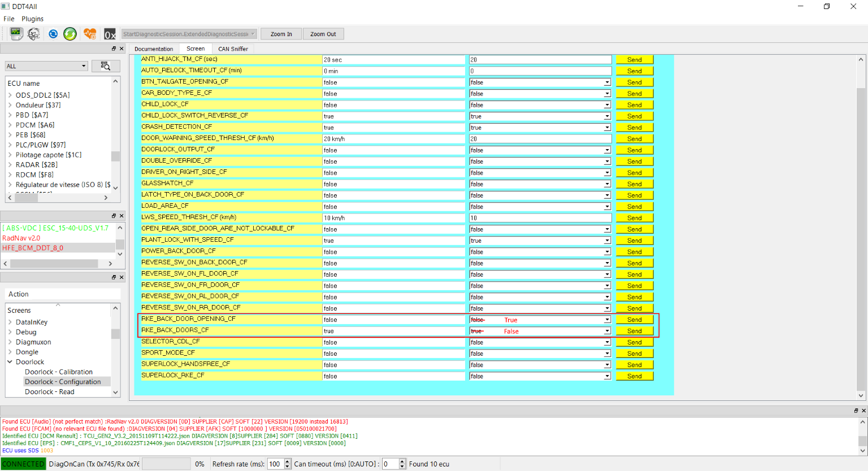
Task: Open PKE_BACK_DOOR_OPENING_CF value dropdown
Action: click(607, 320)
